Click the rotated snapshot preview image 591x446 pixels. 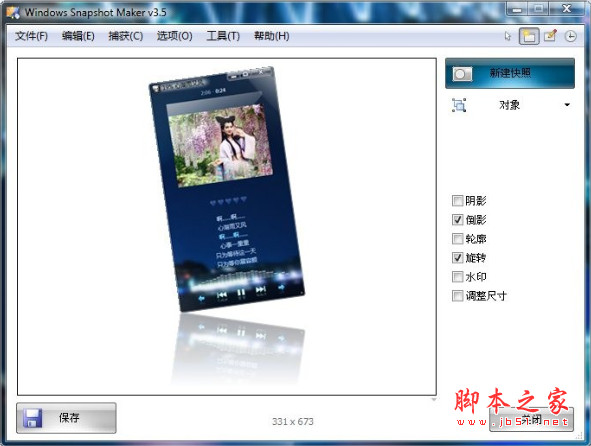click(x=227, y=189)
